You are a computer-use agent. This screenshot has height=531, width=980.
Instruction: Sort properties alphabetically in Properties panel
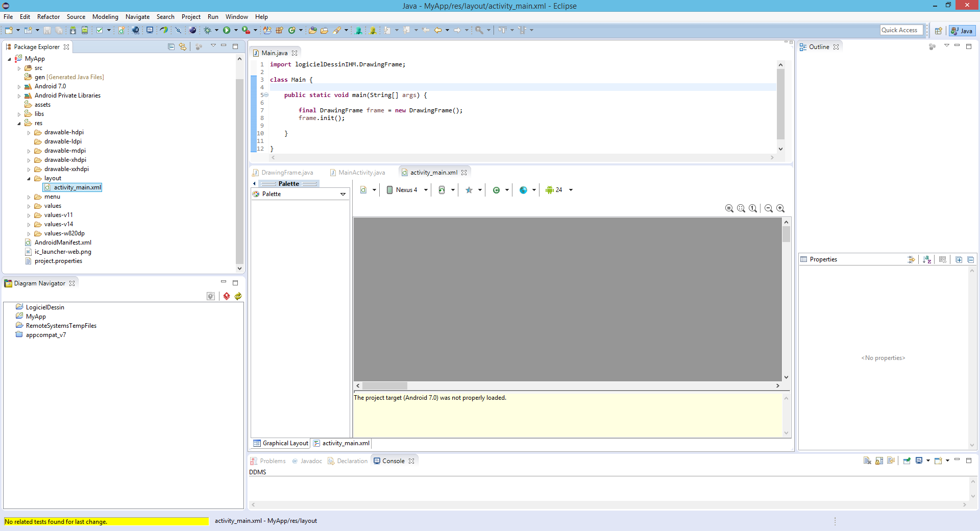pos(927,259)
